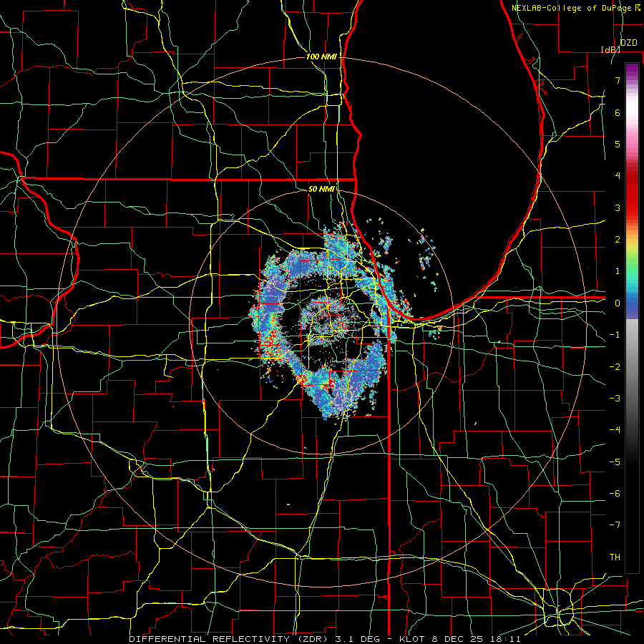Select the 1 label on the color scale
Screen dimensions: 644x644
[x=618, y=271]
